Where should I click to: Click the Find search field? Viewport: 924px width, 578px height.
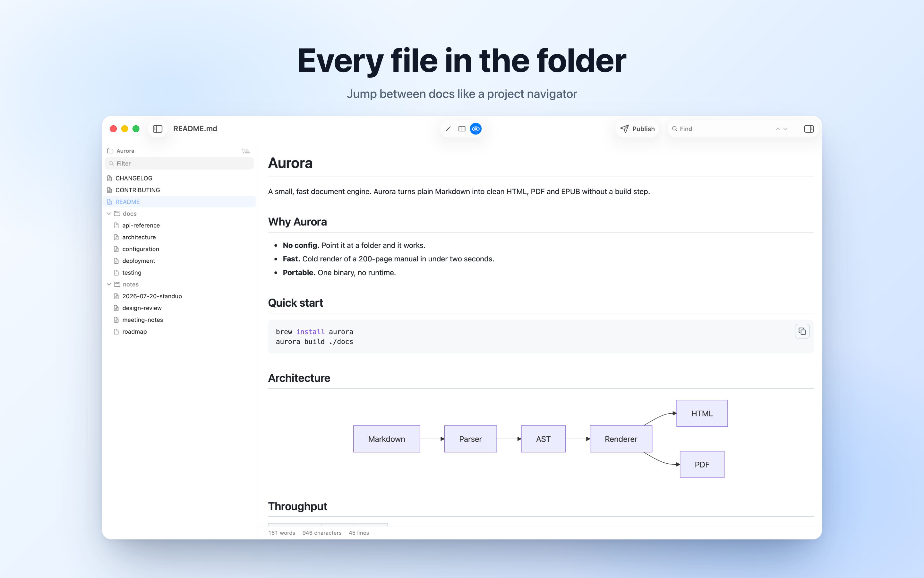point(721,129)
